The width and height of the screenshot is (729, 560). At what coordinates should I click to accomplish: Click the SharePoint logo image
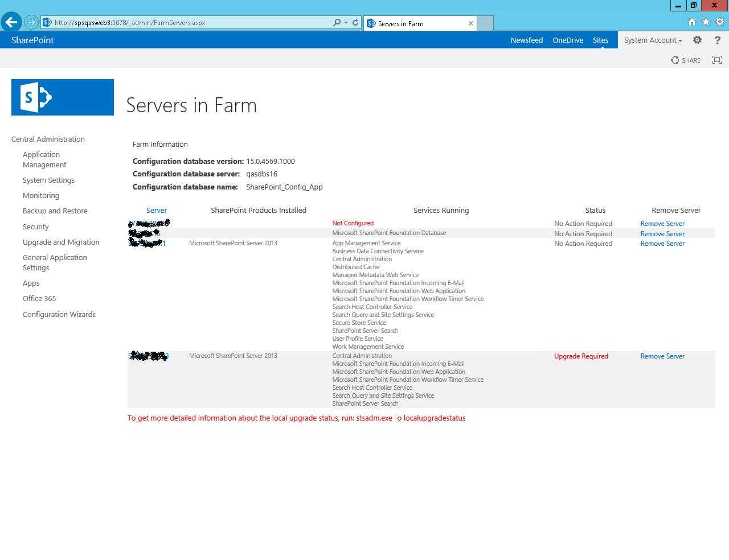[63, 97]
